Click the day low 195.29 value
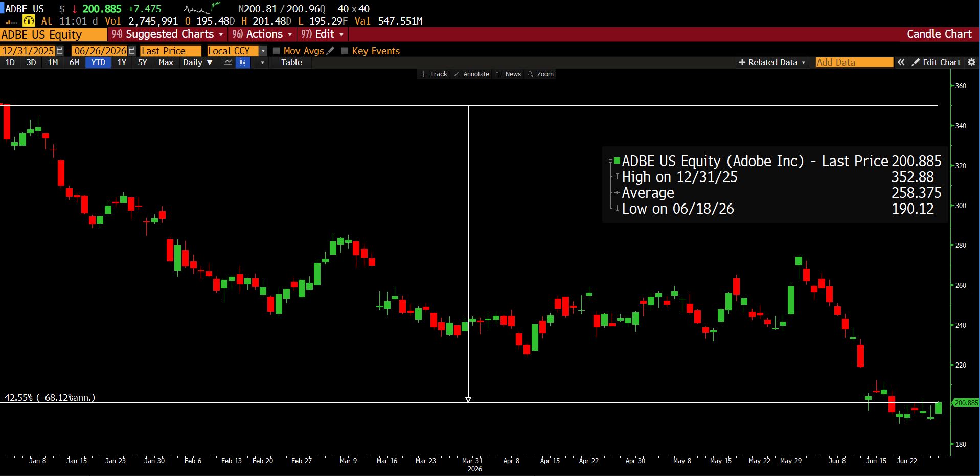The width and height of the screenshot is (980, 476). coord(326,21)
